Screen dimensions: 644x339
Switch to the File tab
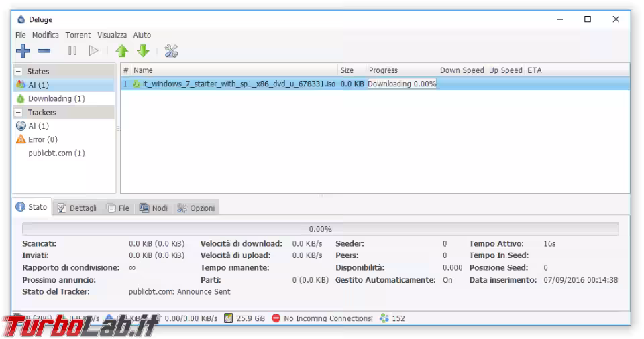(x=119, y=208)
